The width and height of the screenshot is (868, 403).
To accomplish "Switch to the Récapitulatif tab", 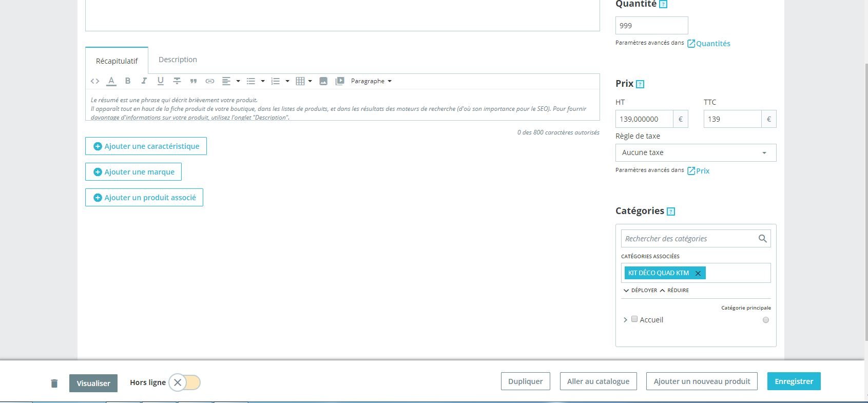I will pyautogui.click(x=117, y=61).
